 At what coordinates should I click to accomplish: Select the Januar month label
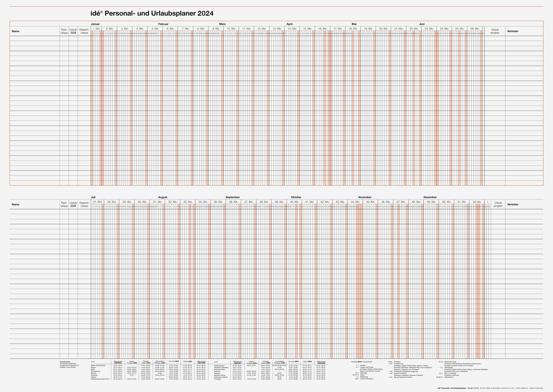coord(95,24)
